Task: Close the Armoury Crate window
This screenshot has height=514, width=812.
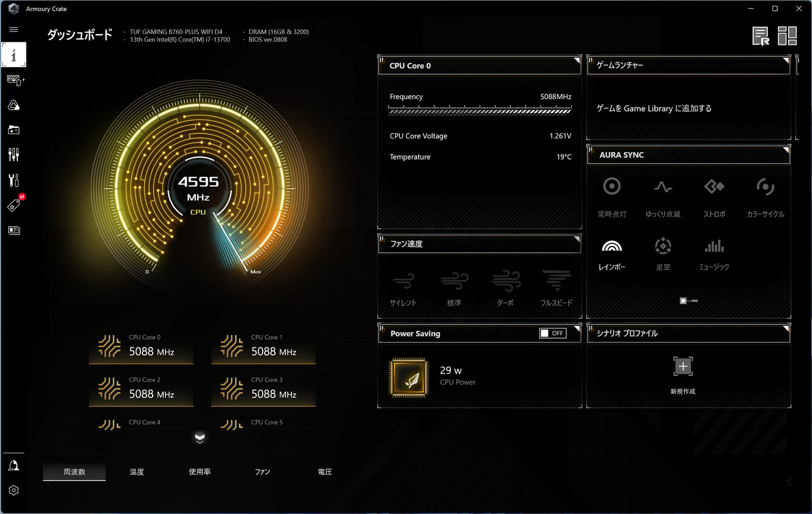Action: (798, 9)
